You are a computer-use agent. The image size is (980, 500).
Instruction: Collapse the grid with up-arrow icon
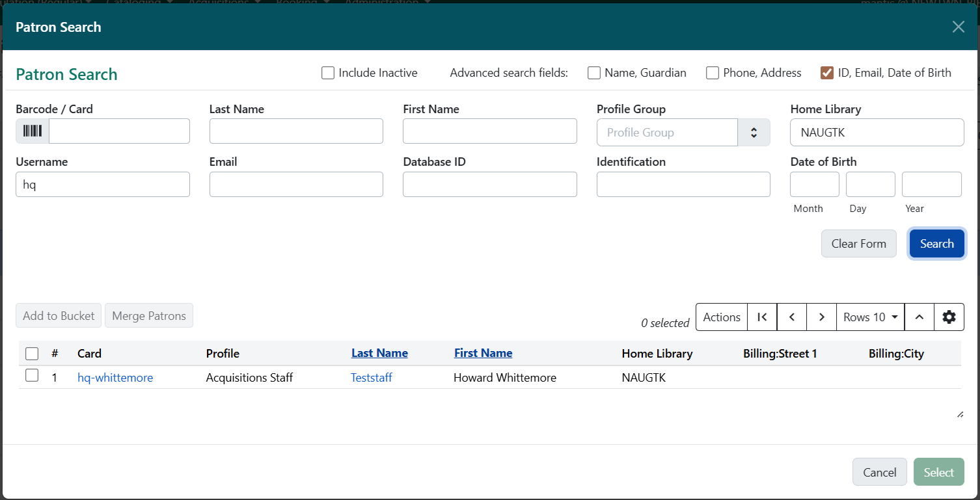coord(919,317)
